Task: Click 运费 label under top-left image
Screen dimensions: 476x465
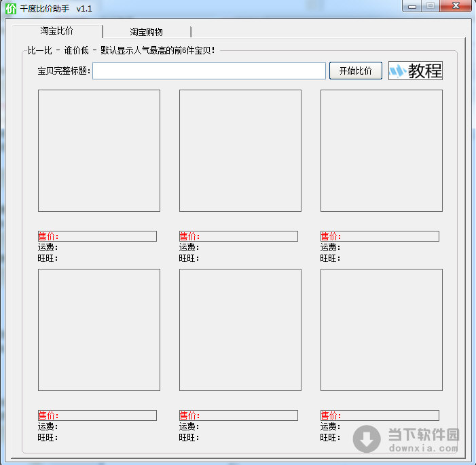Action: pyautogui.click(x=48, y=247)
